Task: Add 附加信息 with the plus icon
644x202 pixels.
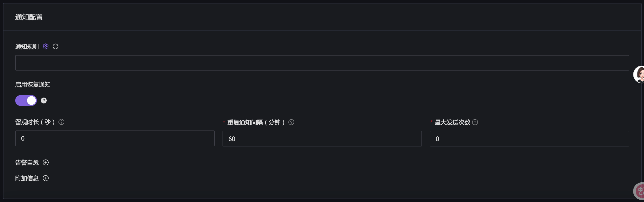Action: point(46,178)
